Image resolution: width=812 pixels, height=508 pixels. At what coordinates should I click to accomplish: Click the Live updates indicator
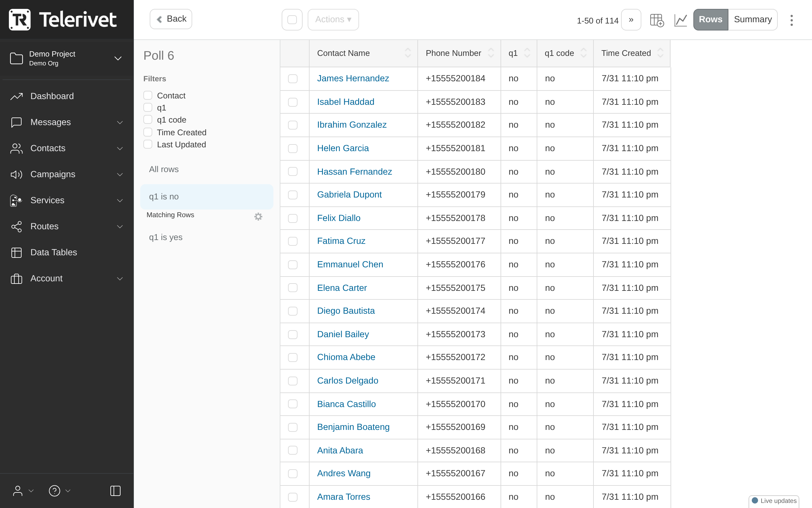coord(774,501)
